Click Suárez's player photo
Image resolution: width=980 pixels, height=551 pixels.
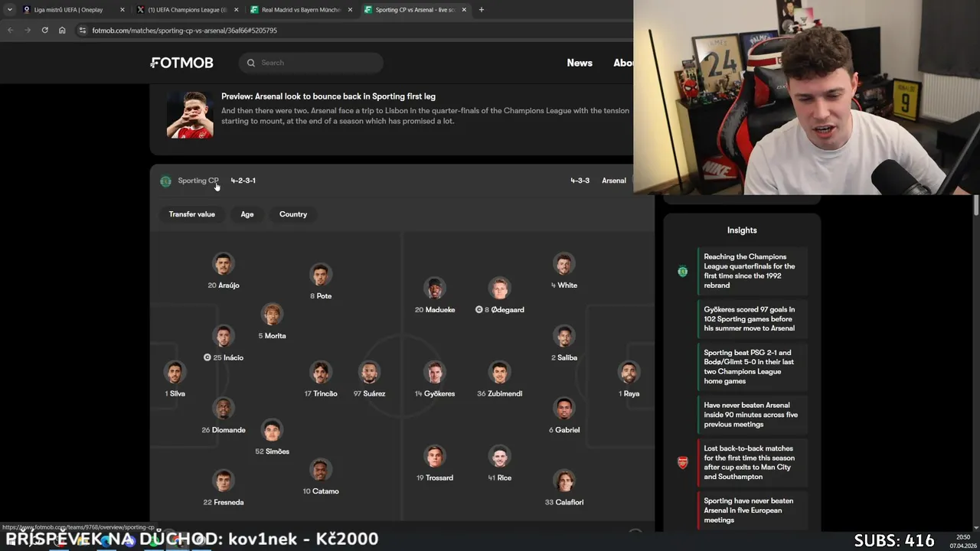(369, 373)
